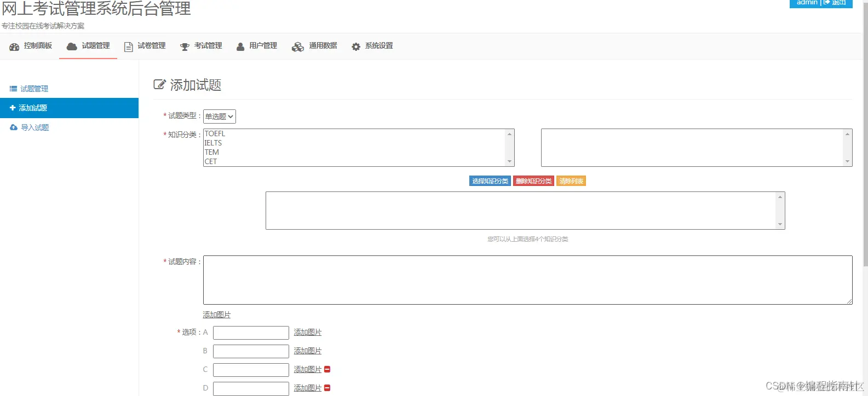The image size is (868, 396).
Task: Click 添加图片 link for option C
Action: point(308,369)
